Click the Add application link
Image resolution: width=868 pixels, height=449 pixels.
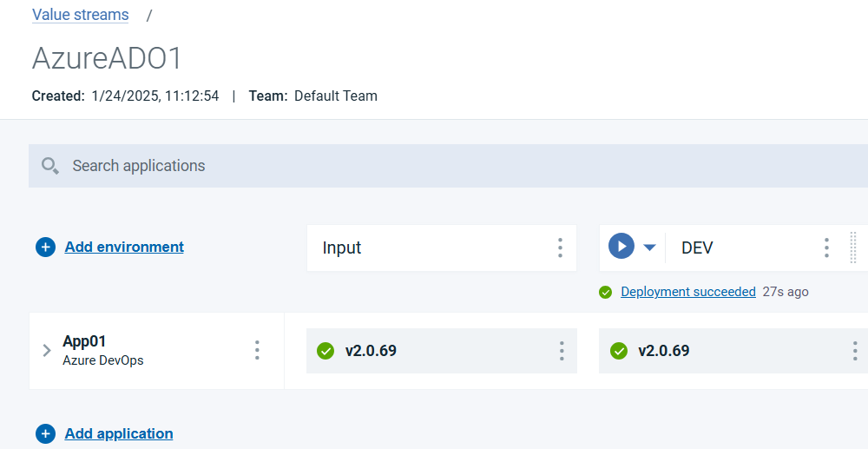pyautogui.click(x=119, y=433)
